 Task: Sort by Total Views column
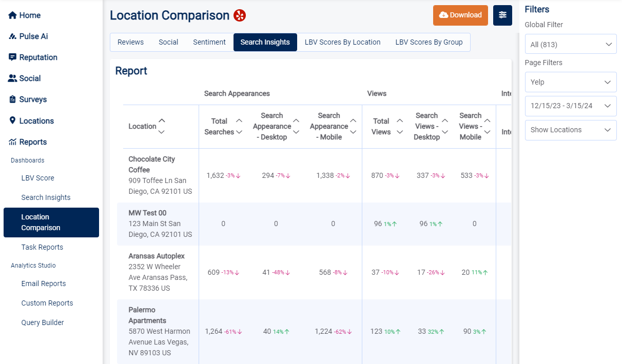click(400, 126)
